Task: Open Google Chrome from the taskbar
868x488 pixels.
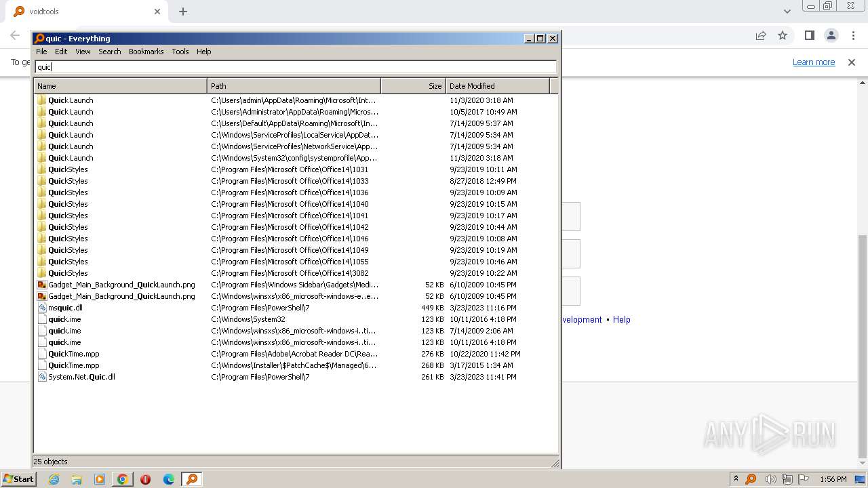Action: coord(123,479)
